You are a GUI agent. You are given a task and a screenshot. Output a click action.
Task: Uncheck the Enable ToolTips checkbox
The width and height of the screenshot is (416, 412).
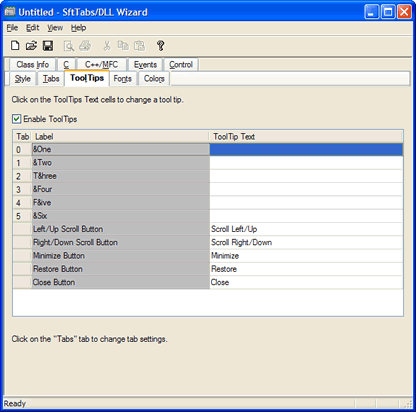pos(16,119)
